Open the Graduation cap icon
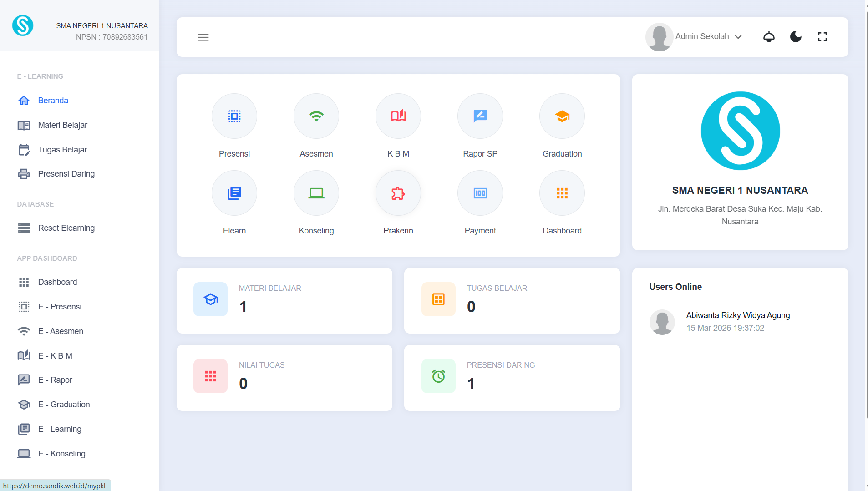This screenshot has width=868, height=491. click(562, 116)
